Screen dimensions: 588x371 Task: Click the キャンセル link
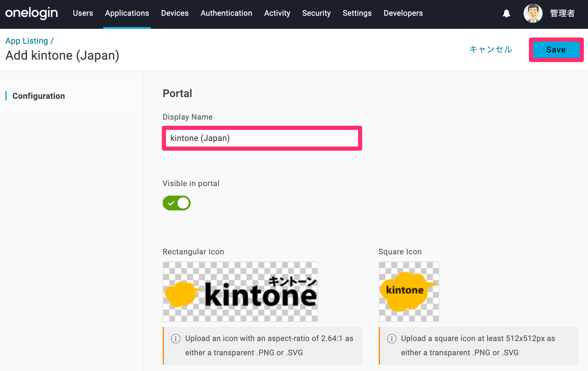pyautogui.click(x=491, y=49)
